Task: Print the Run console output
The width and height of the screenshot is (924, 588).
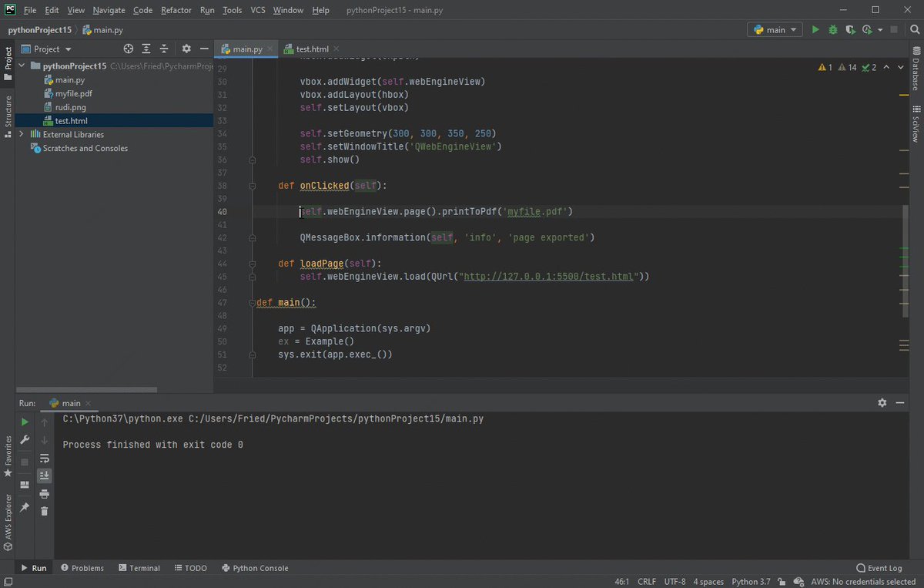Action: point(45,493)
